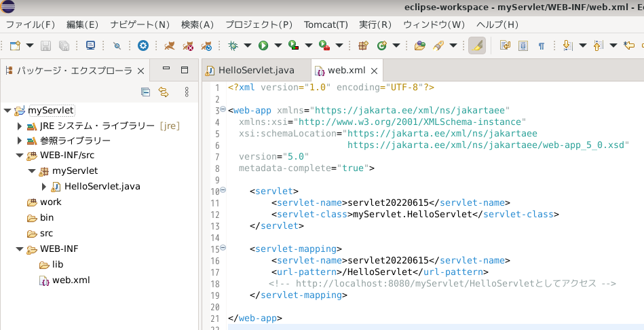The image size is (644, 330).
Task: Open the Run dropdown arrow
Action: [278, 45]
